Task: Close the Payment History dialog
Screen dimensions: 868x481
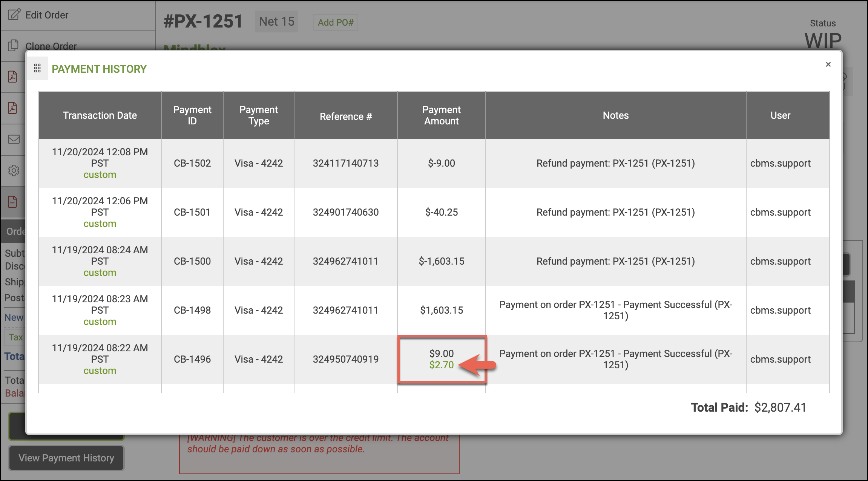Action: tap(828, 64)
